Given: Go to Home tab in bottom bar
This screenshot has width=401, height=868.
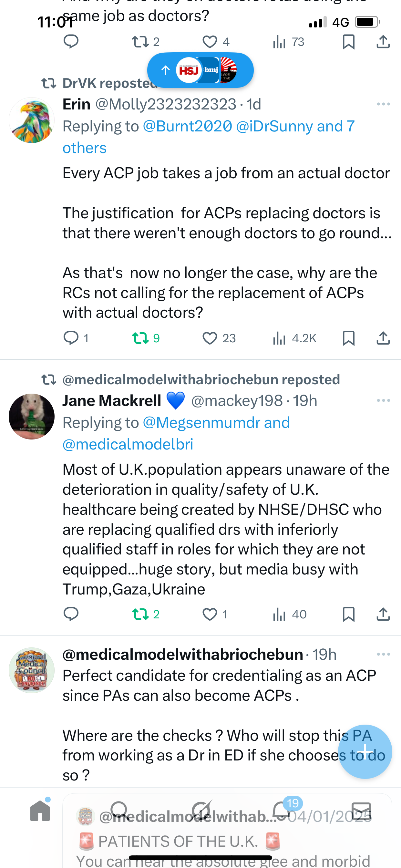Looking at the screenshot, I should click(x=40, y=811).
